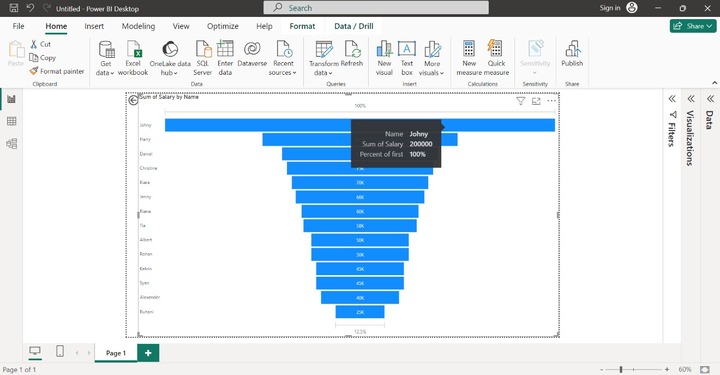720x375 pixels.
Task: Click the Search box in title bar
Action: pos(376,8)
